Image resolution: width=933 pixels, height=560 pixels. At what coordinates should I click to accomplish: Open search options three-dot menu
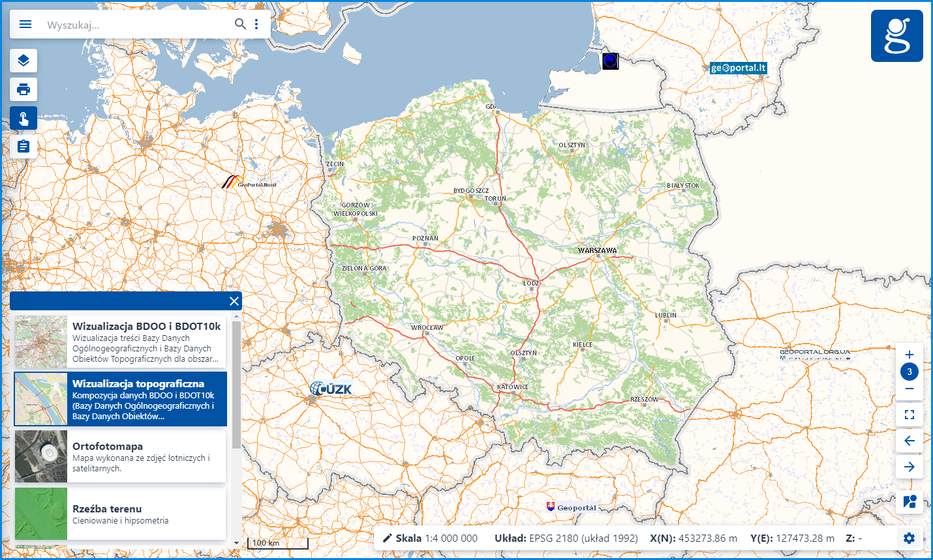point(256,24)
